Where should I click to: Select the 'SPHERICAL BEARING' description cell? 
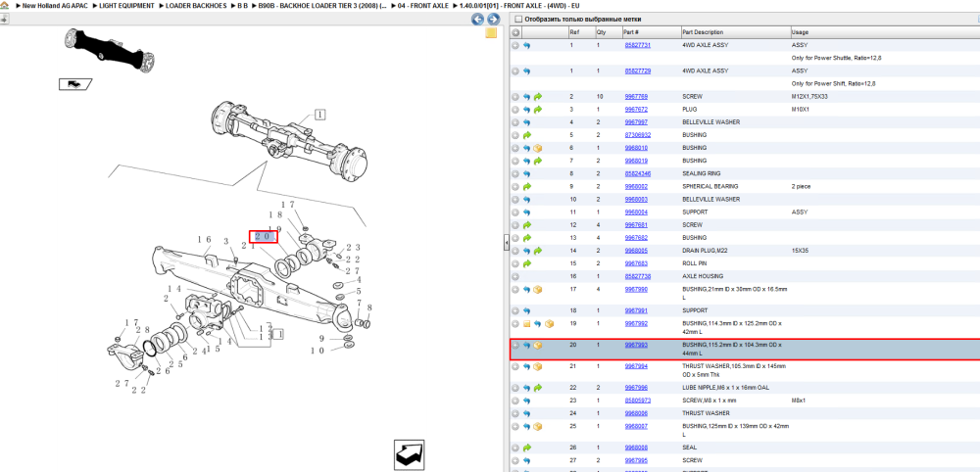710,187
